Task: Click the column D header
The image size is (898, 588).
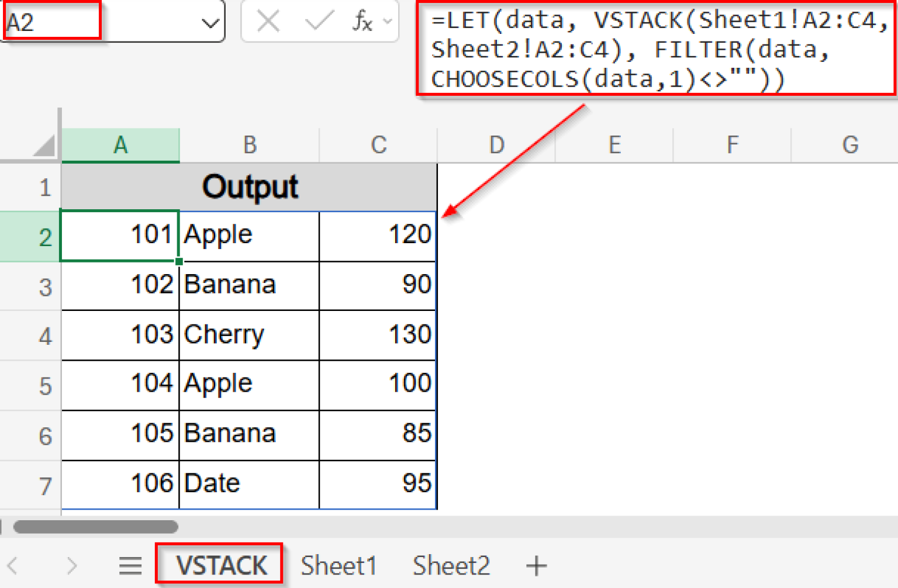Action: tap(496, 144)
